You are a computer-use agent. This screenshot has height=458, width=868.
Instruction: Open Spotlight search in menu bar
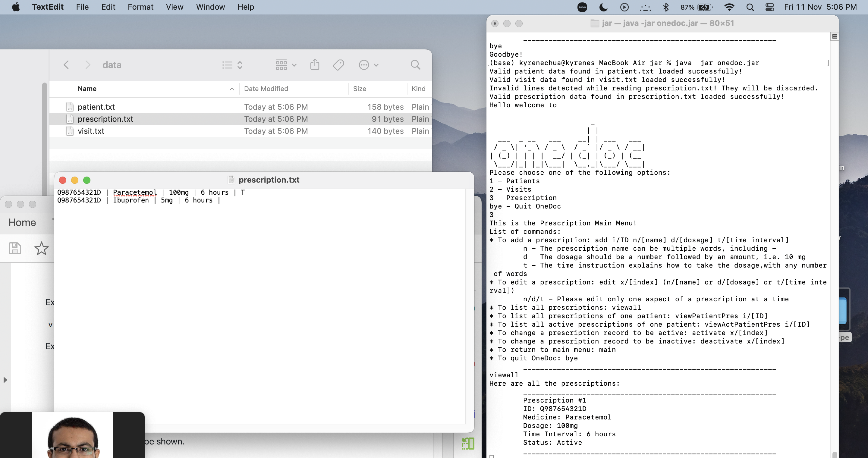[x=750, y=7]
